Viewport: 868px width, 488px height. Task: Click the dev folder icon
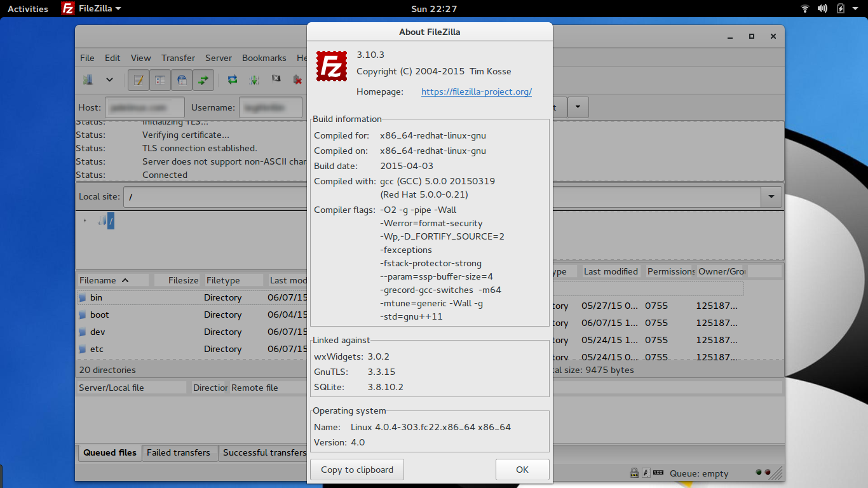tap(83, 332)
